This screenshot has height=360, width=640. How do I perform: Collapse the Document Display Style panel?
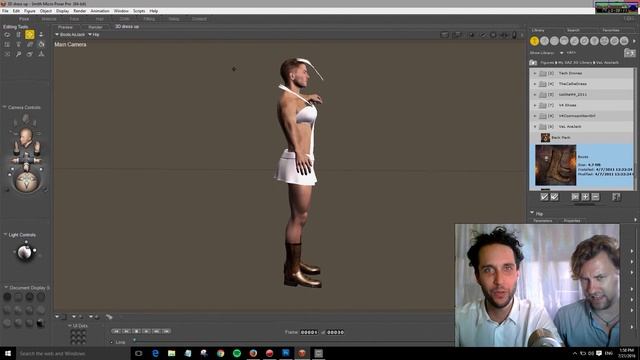point(6,288)
